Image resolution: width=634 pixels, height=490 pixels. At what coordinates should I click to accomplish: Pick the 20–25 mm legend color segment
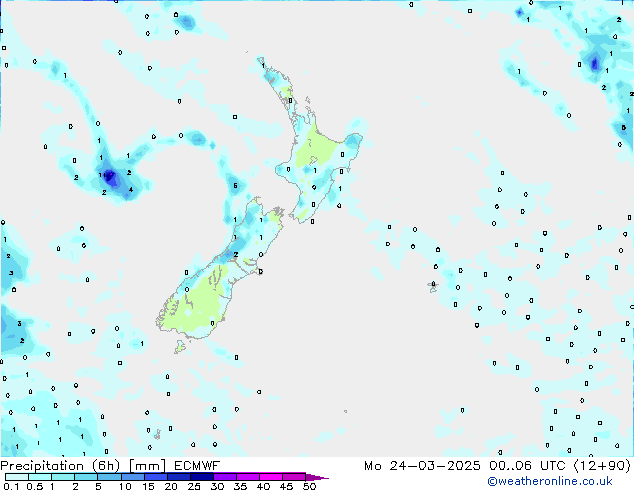click(183, 477)
